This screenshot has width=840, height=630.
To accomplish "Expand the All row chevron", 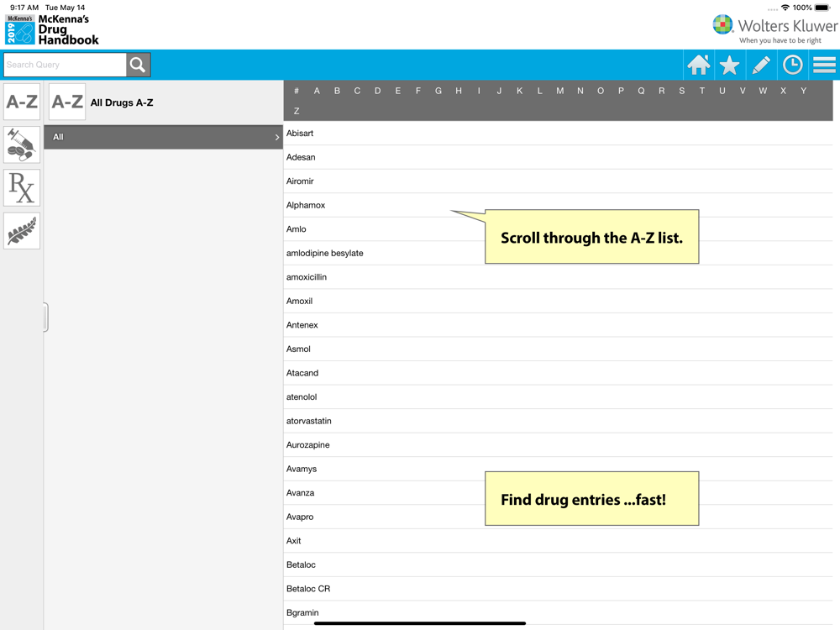I will click(277, 138).
